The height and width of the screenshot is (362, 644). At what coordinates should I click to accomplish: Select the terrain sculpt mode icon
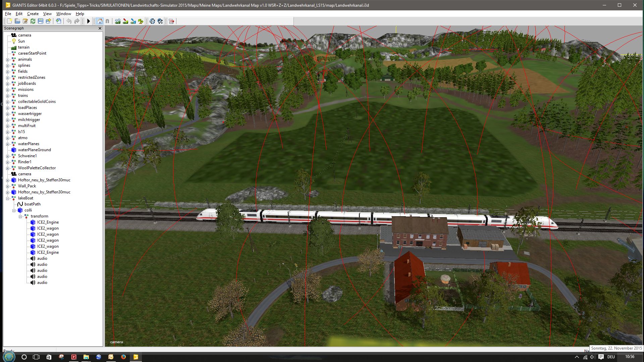118,21
